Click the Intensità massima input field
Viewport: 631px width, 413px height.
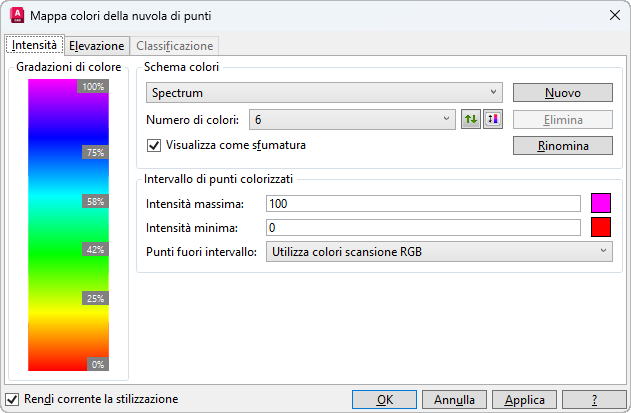[x=423, y=204]
